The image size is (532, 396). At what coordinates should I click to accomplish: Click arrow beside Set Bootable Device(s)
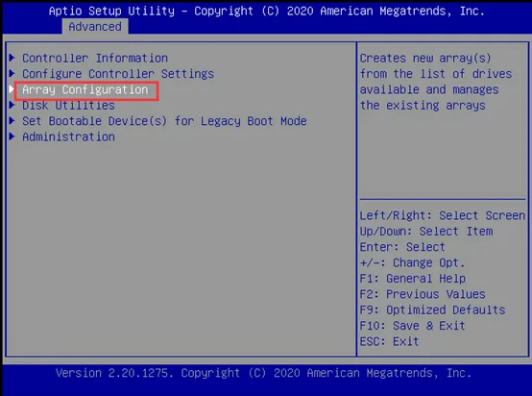[12, 120]
